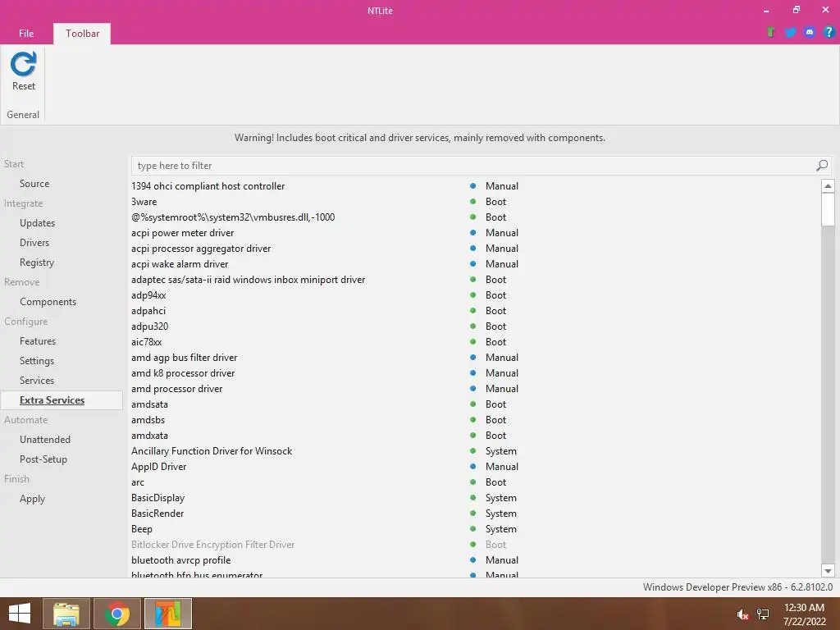Click the muted volume tray icon
Viewport: 840px width, 630px height.
[x=742, y=614]
